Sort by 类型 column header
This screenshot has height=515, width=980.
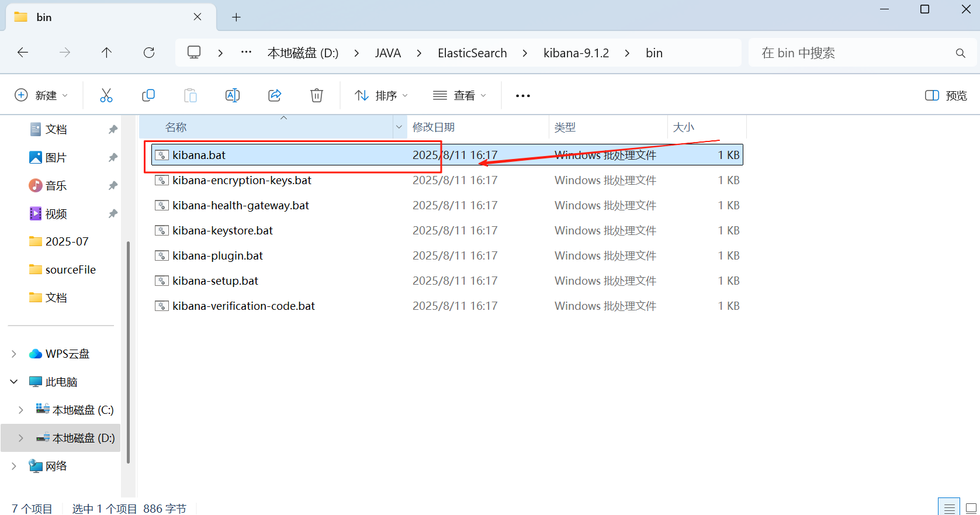(x=608, y=127)
